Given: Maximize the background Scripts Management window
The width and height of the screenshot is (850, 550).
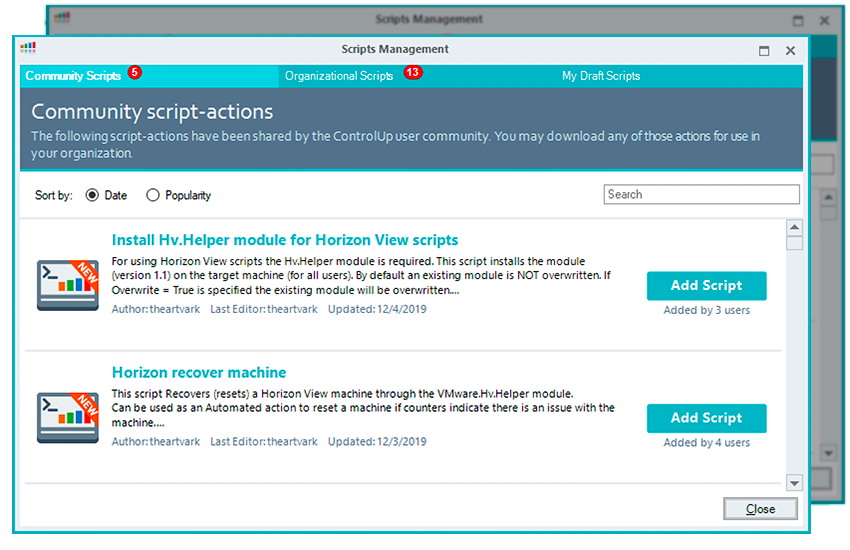Looking at the screenshot, I should coord(798,21).
